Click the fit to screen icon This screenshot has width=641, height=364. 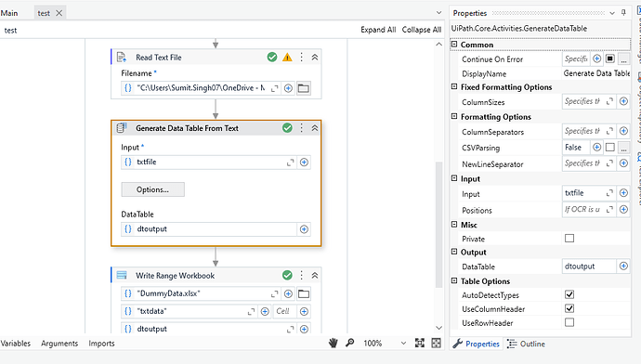click(419, 343)
